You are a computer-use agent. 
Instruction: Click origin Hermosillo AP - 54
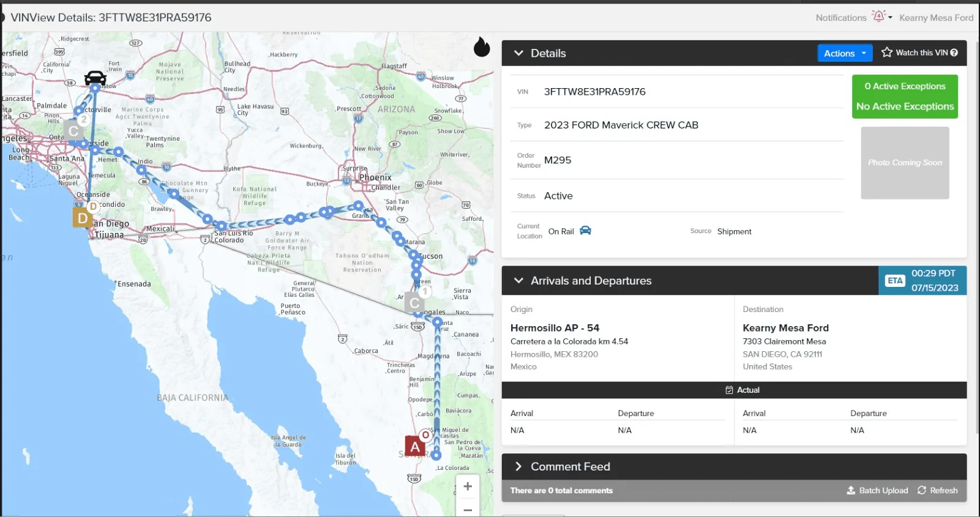555,328
